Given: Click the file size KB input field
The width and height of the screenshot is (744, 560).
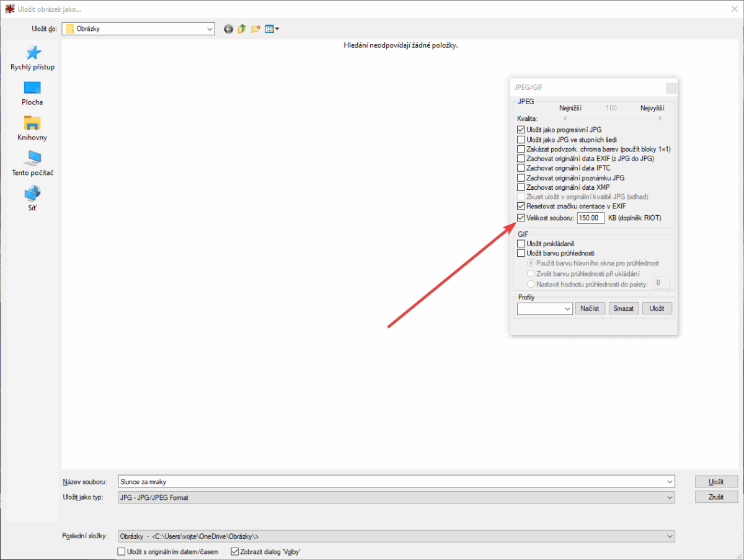Looking at the screenshot, I should pyautogui.click(x=590, y=218).
